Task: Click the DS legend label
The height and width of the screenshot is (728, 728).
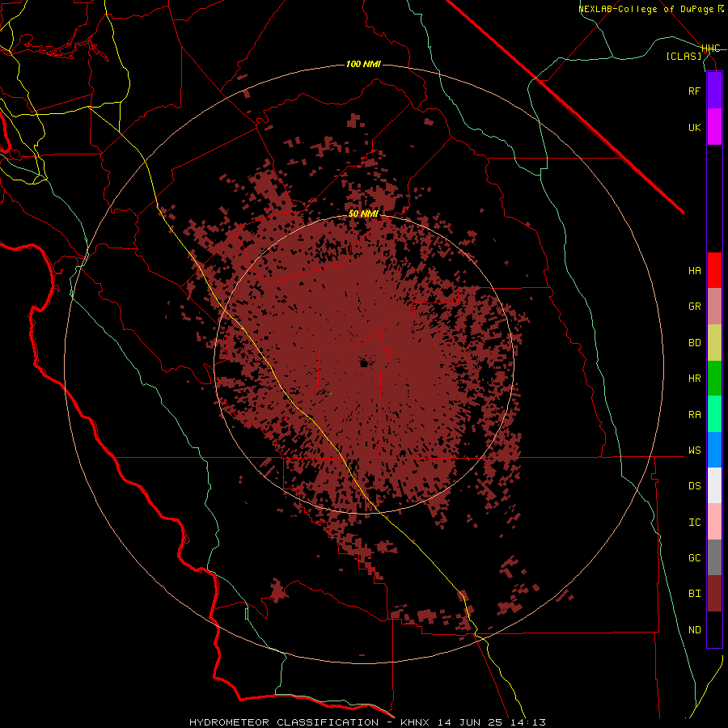Action: pyautogui.click(x=695, y=486)
